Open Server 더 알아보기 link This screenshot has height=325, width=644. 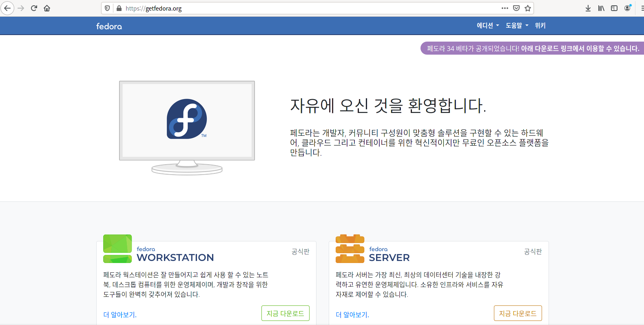pos(352,315)
